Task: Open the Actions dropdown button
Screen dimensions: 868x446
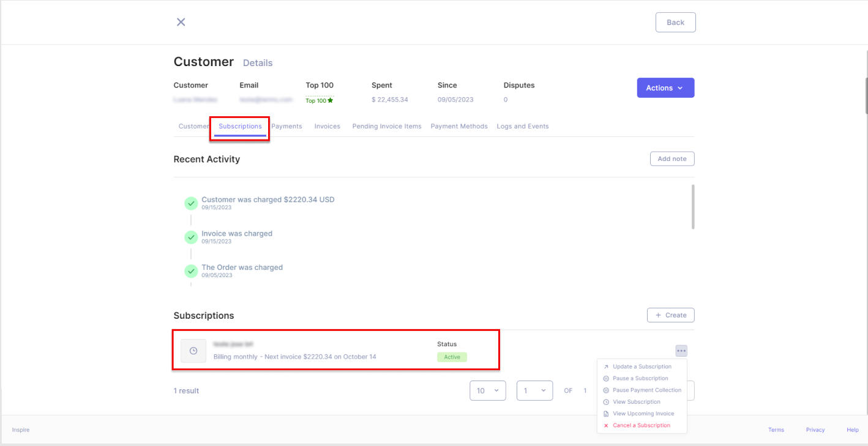Action: [665, 88]
